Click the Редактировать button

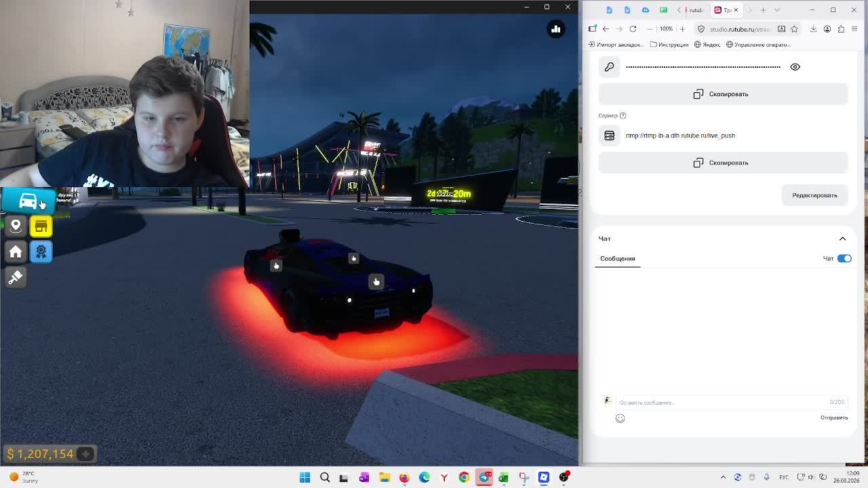(x=814, y=195)
